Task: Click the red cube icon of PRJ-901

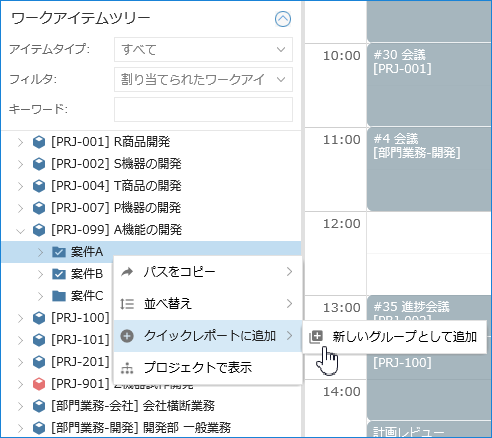Action: tap(39, 384)
